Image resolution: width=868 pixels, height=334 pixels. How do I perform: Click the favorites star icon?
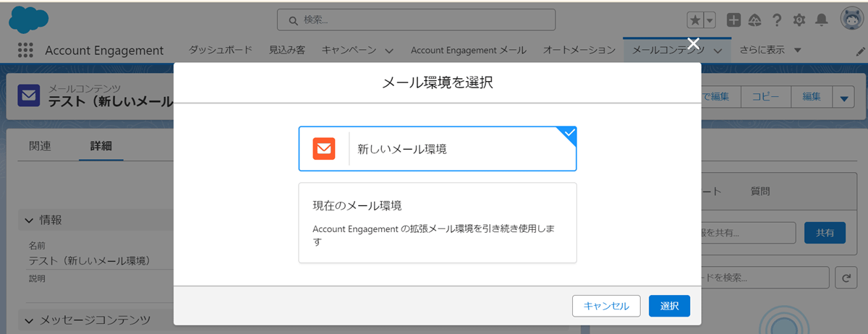click(x=694, y=20)
